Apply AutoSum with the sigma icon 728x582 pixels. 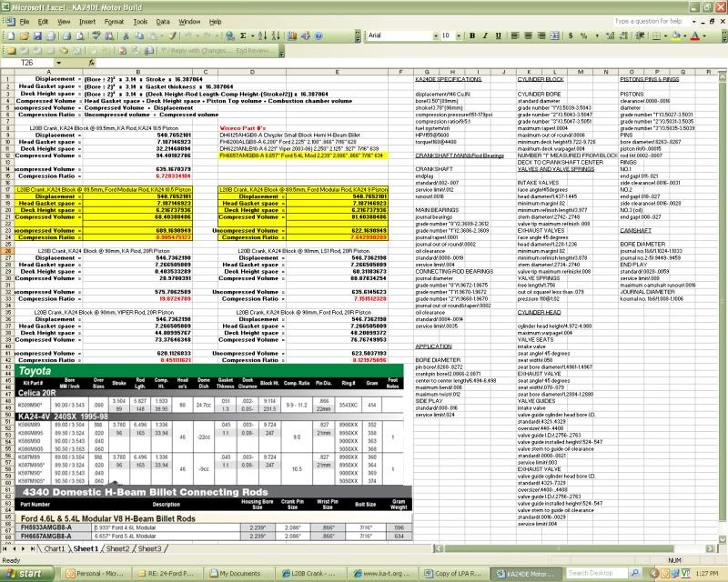pyautogui.click(x=243, y=35)
